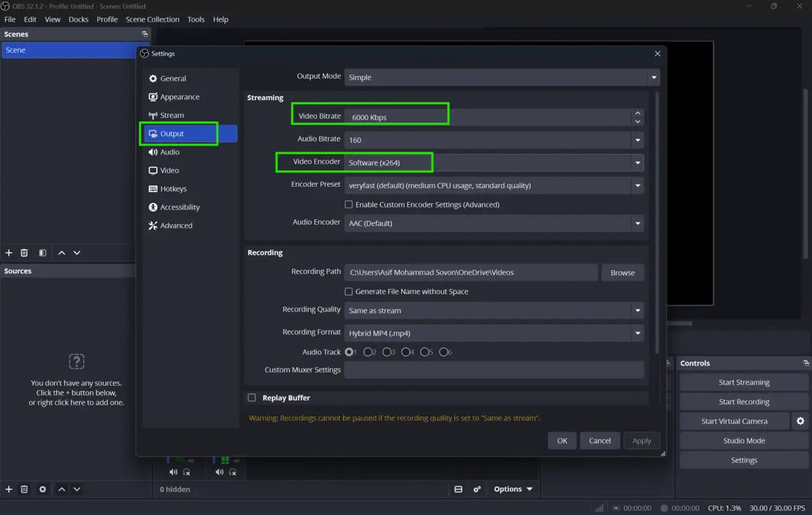Open the Audio Bitrate dropdown
Screen dimensions: 812x515
pos(494,140)
